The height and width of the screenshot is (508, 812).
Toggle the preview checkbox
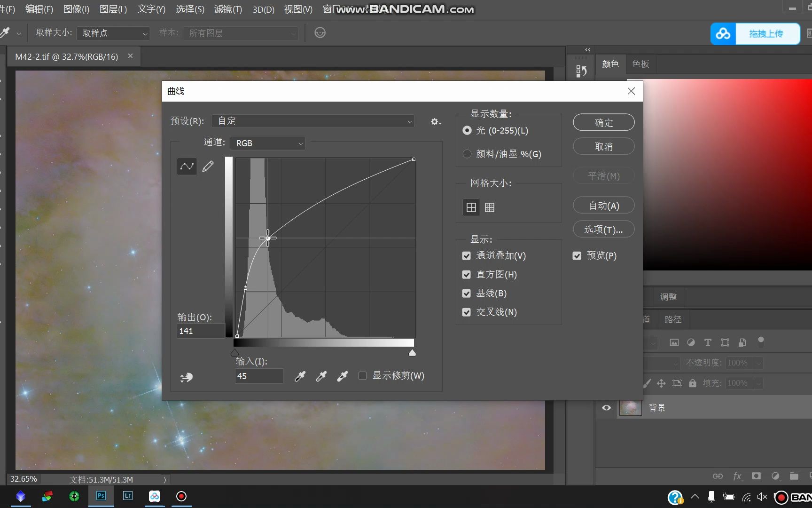[x=577, y=255]
